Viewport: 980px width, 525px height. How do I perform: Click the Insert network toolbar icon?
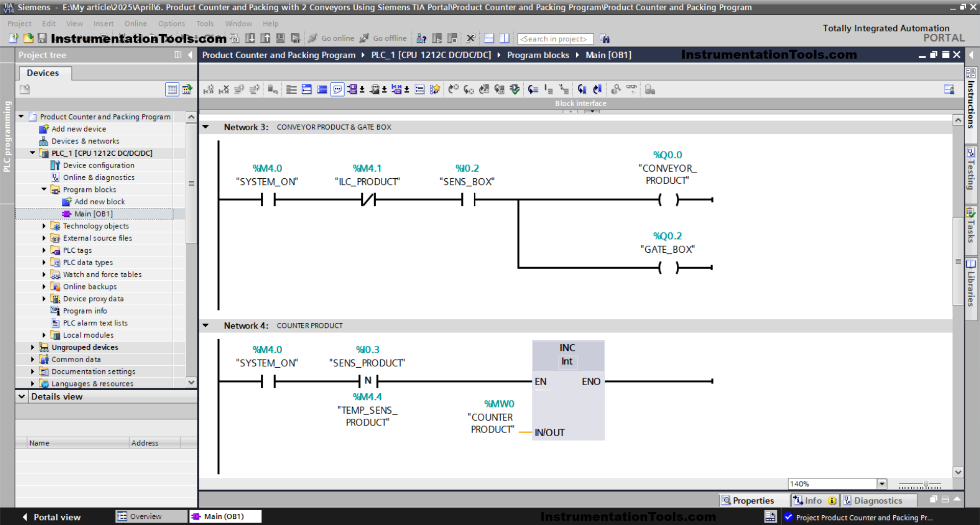pos(208,90)
